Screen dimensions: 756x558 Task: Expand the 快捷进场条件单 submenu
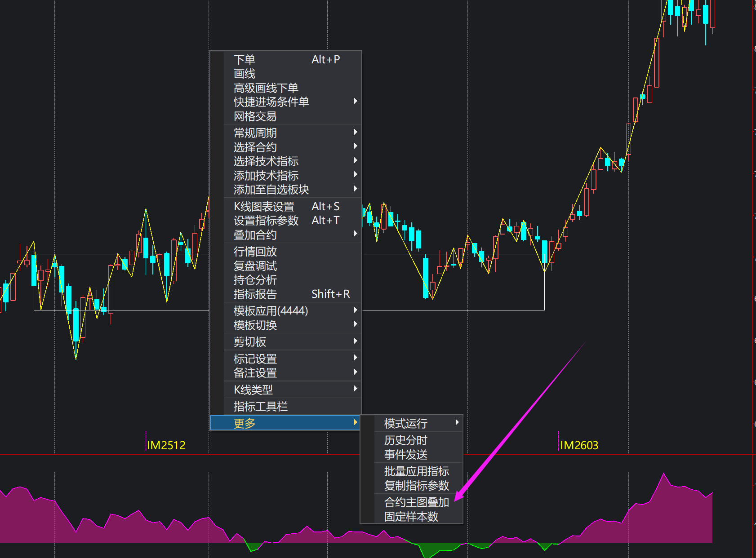[271, 102]
